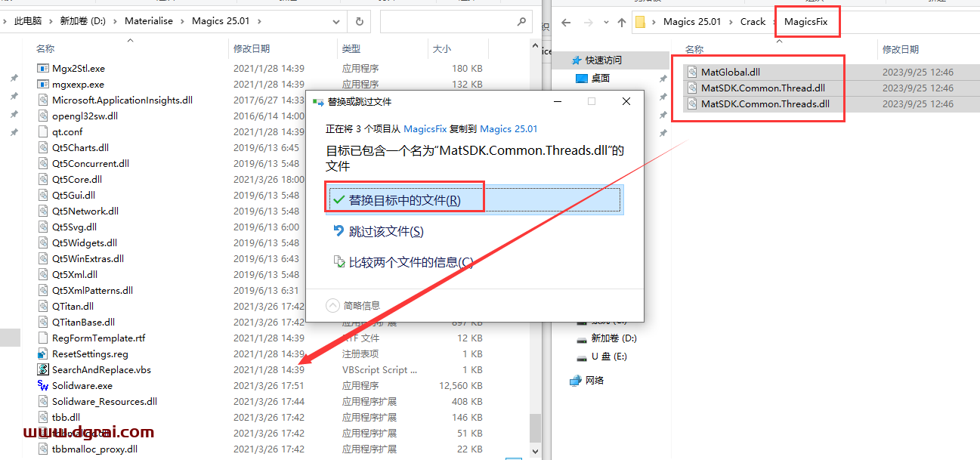Select the Qt5XmlPatterns.dll file name
Screen dimensions: 980x460
[92, 291]
